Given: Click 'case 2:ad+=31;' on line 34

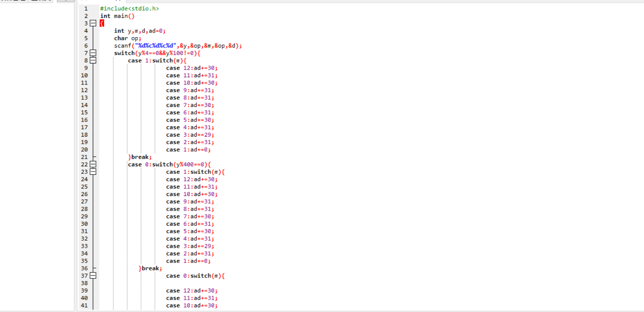Looking at the screenshot, I should (x=190, y=253).
